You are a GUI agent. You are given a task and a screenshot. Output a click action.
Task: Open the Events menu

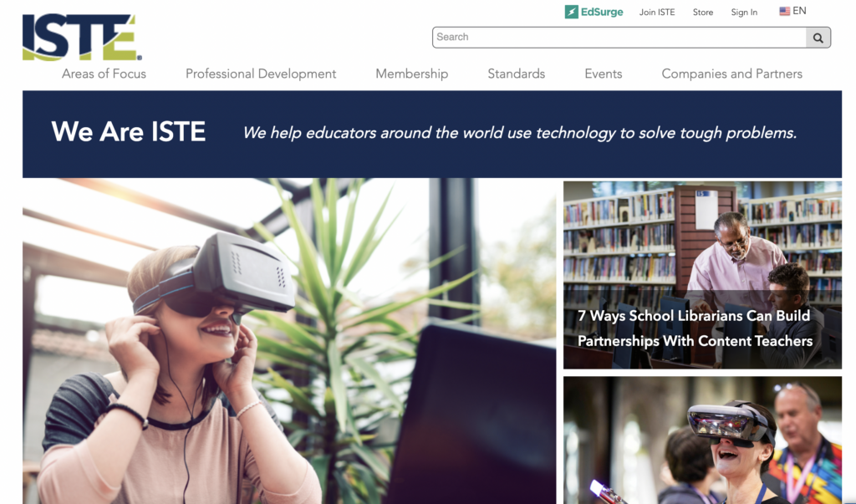pyautogui.click(x=604, y=74)
